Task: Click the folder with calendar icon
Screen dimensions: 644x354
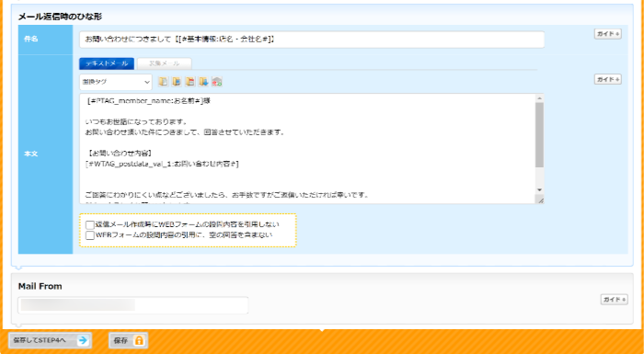Action: coord(190,82)
